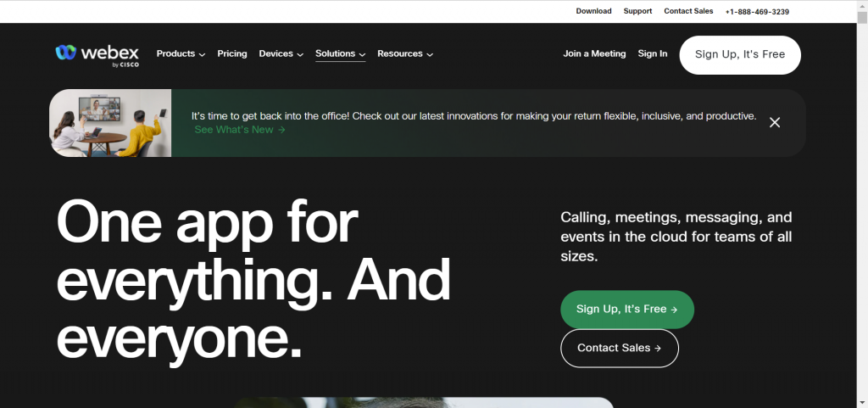Click the outlined Contact Sales button

coord(620,349)
